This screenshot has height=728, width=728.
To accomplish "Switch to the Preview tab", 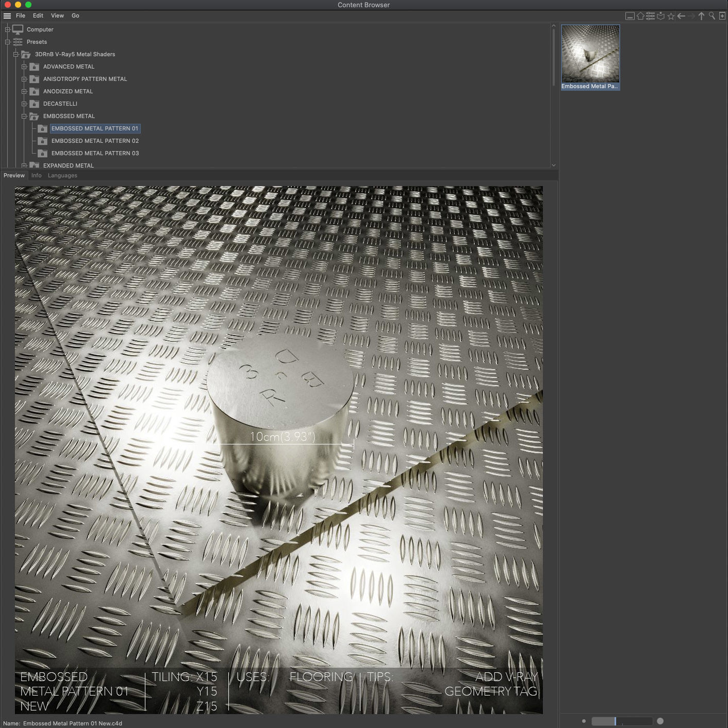I will click(14, 175).
